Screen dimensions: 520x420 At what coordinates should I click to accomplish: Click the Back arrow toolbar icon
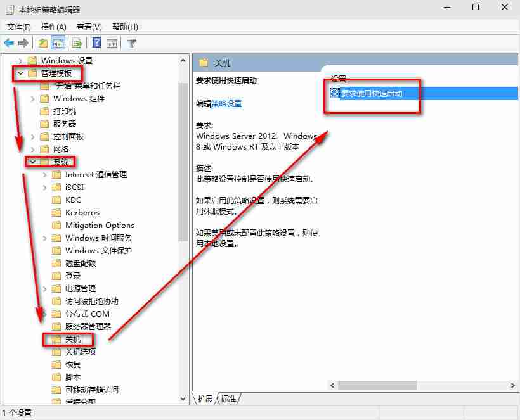[x=9, y=42]
